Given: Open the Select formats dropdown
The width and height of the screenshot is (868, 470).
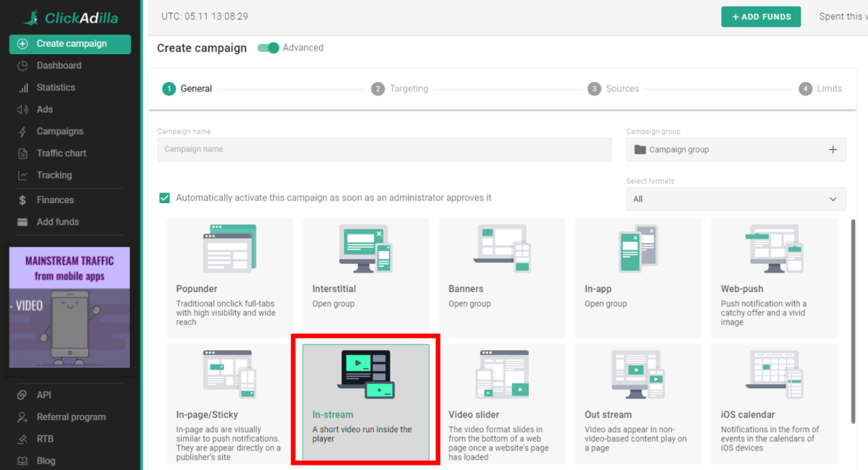Looking at the screenshot, I should click(x=736, y=198).
